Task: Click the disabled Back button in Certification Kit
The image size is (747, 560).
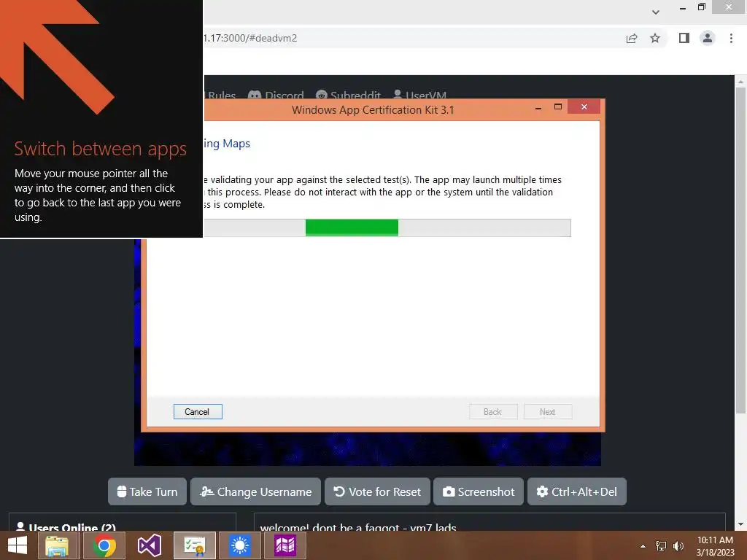Action: click(x=493, y=411)
